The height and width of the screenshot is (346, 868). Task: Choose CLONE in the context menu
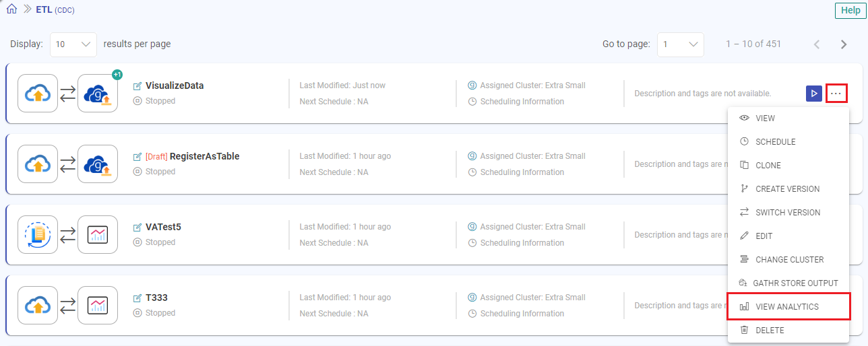tap(768, 166)
